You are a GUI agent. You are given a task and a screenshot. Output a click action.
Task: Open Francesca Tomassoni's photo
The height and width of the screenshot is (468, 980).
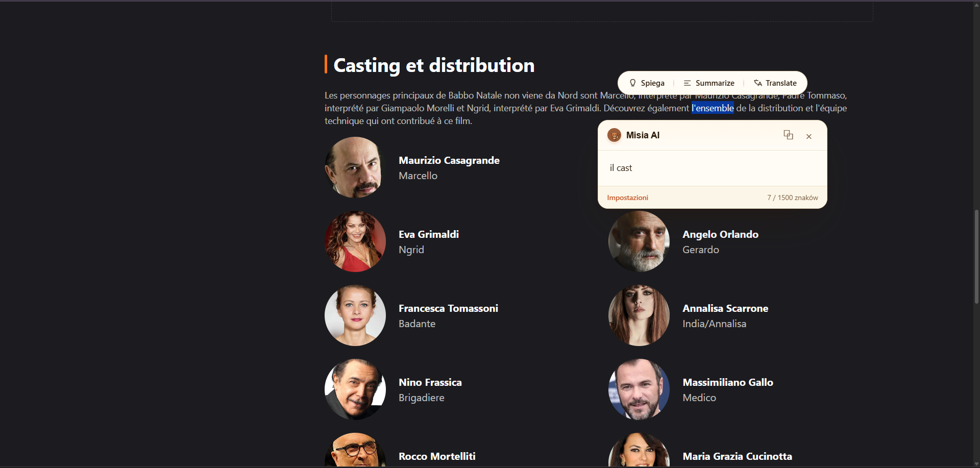355,315
